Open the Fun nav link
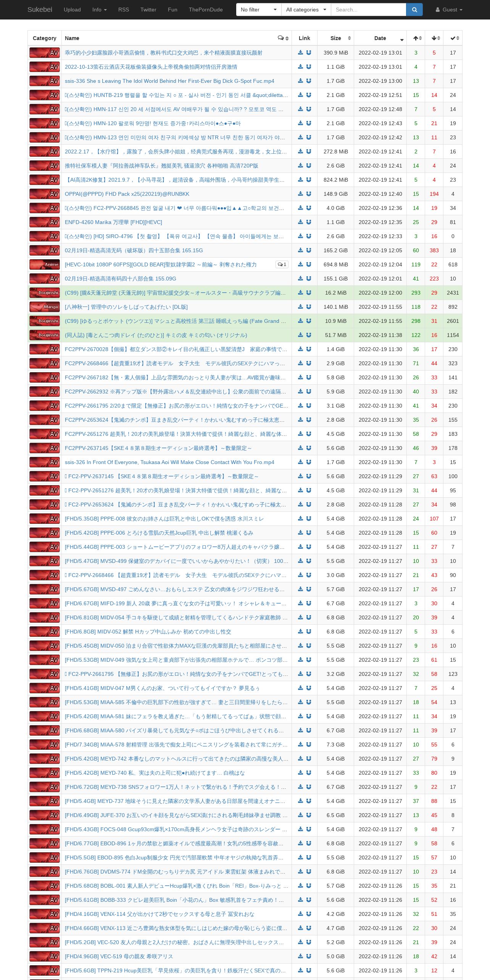 (x=172, y=10)
